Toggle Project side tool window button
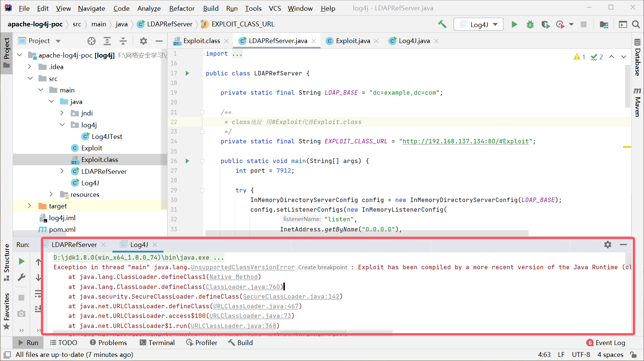644x361 pixels. pyautogui.click(x=6, y=53)
